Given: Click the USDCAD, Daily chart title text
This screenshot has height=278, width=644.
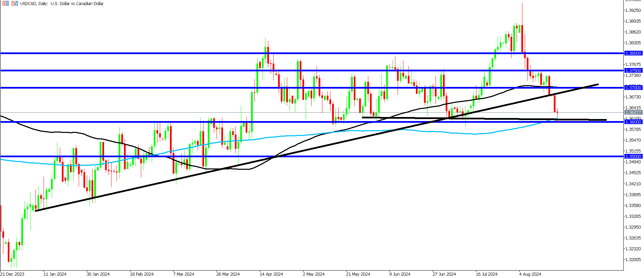Looking at the screenshot, I should (x=34, y=3).
